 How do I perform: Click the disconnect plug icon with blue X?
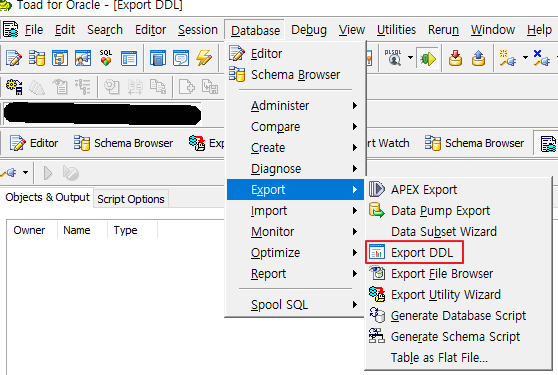542,58
